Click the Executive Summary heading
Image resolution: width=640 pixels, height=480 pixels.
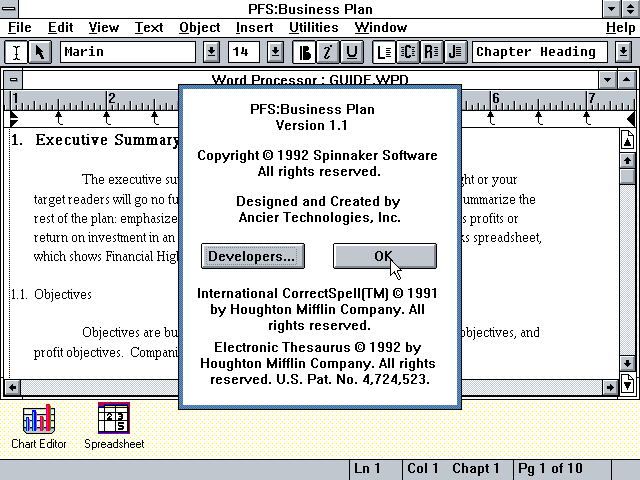coord(95,140)
